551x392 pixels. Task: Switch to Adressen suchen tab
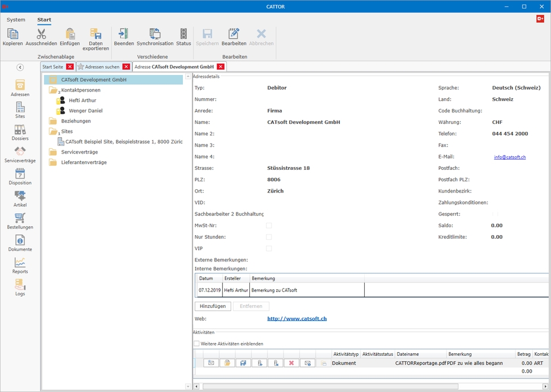coord(102,66)
